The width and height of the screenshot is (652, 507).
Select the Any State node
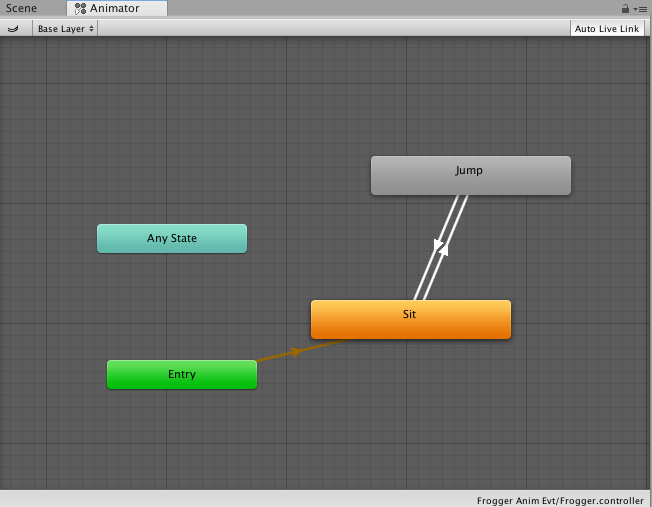(172, 238)
